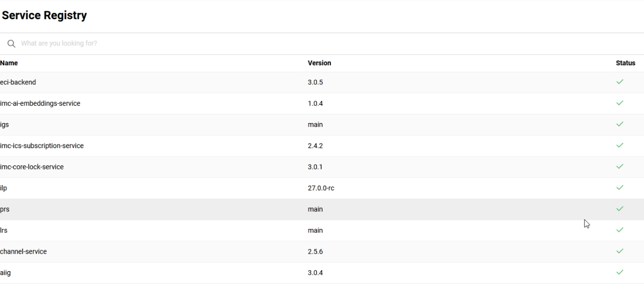Click status checkmark for imc-ai-embeddings-service
Screen dimensions: 644x284
620,103
